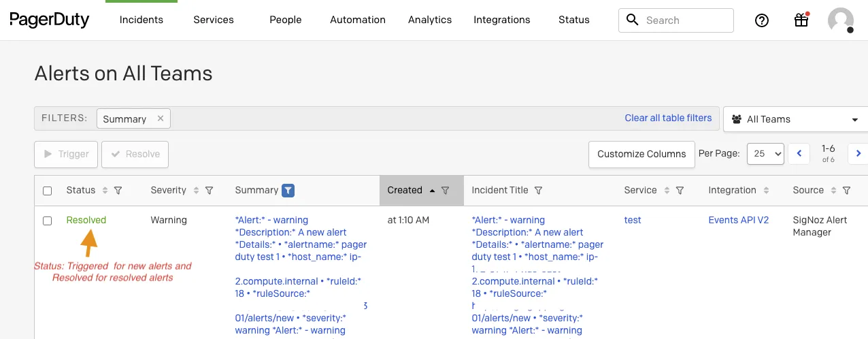Toggle the select-all alerts checkbox
Image resolution: width=868 pixels, height=339 pixels.
pos(48,191)
